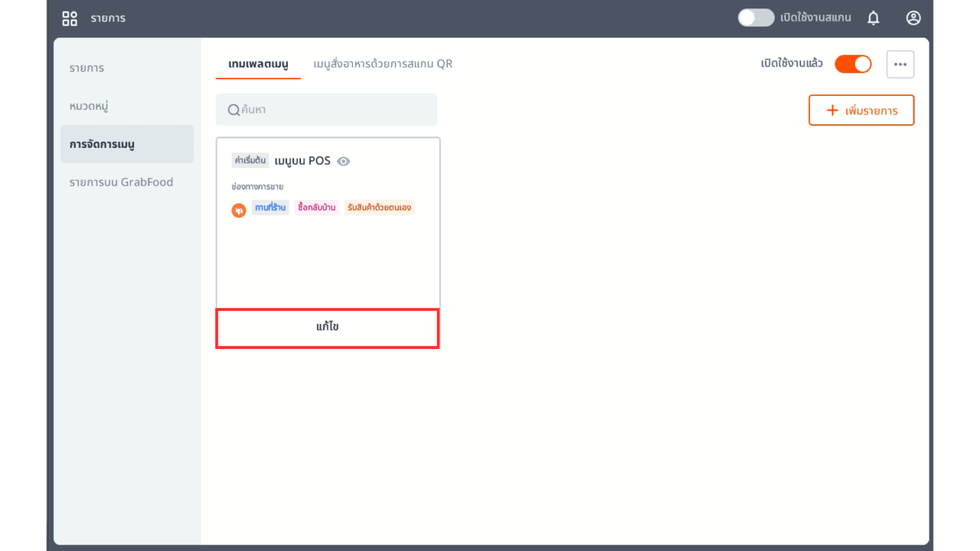
Task: Open the user profile icon
Action: tap(913, 18)
